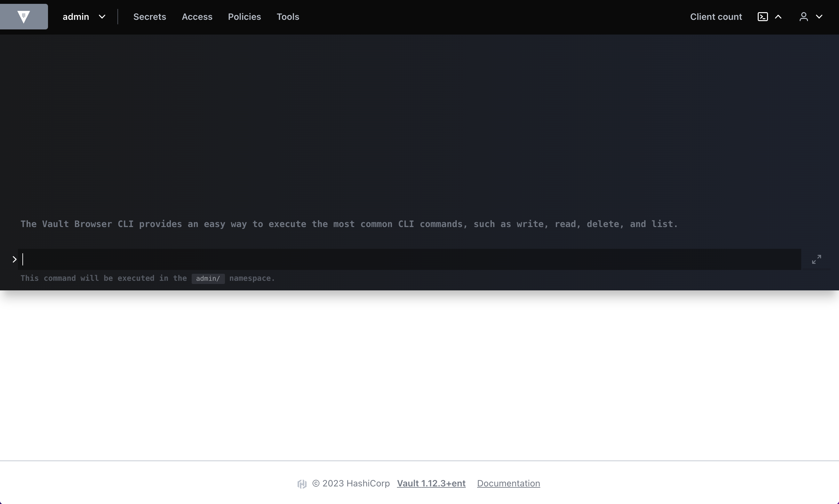Click the command prompt chevron icon

pyautogui.click(x=14, y=259)
